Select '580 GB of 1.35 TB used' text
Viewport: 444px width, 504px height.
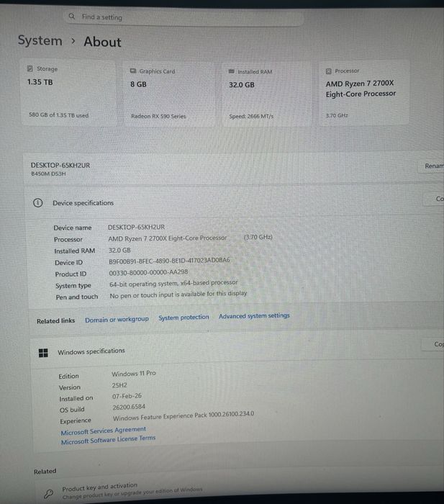click(59, 114)
